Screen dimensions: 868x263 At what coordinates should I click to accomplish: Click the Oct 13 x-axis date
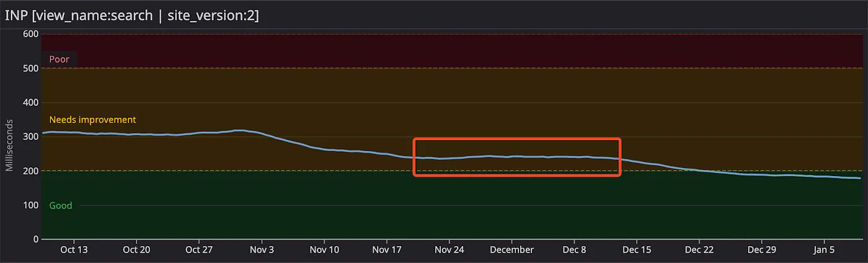click(73, 250)
